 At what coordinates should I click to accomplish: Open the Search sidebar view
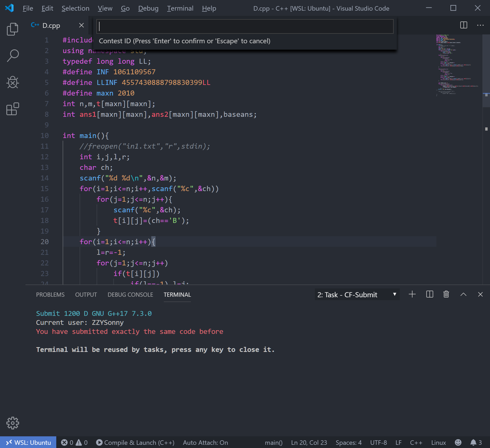click(12, 55)
